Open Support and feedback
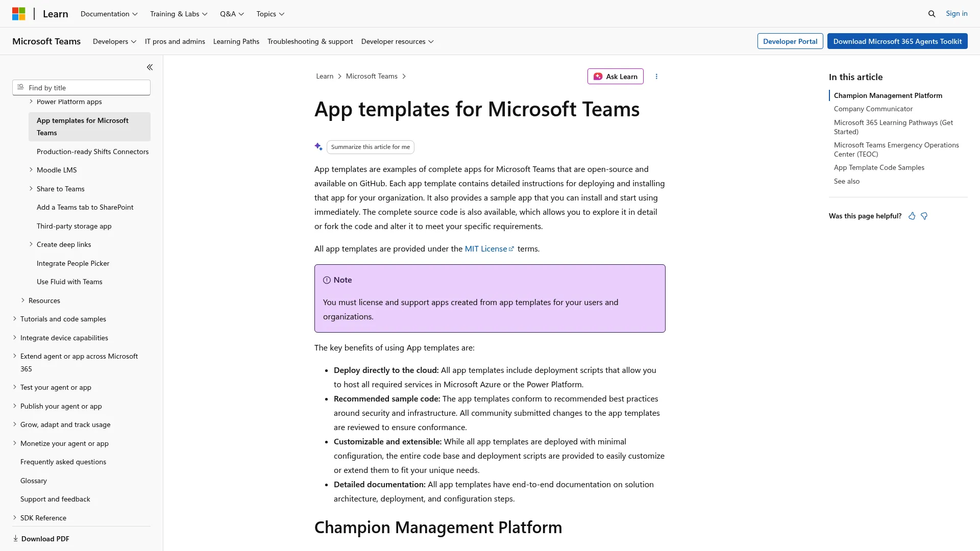The height and width of the screenshot is (551, 980). [55, 499]
